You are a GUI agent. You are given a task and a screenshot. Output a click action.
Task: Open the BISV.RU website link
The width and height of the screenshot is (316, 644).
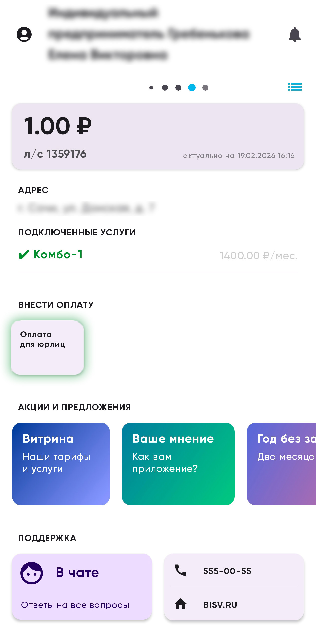(220, 605)
